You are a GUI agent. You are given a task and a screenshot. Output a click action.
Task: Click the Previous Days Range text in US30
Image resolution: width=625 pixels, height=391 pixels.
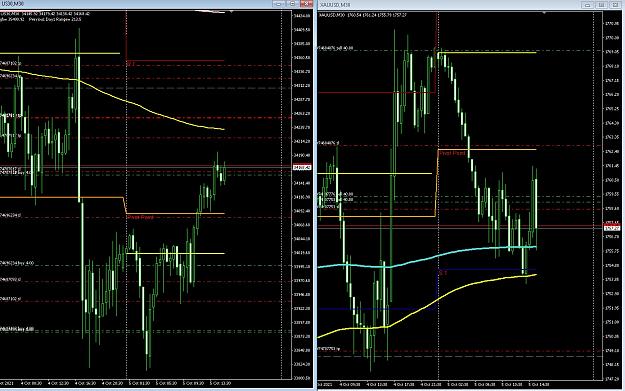[55, 19]
